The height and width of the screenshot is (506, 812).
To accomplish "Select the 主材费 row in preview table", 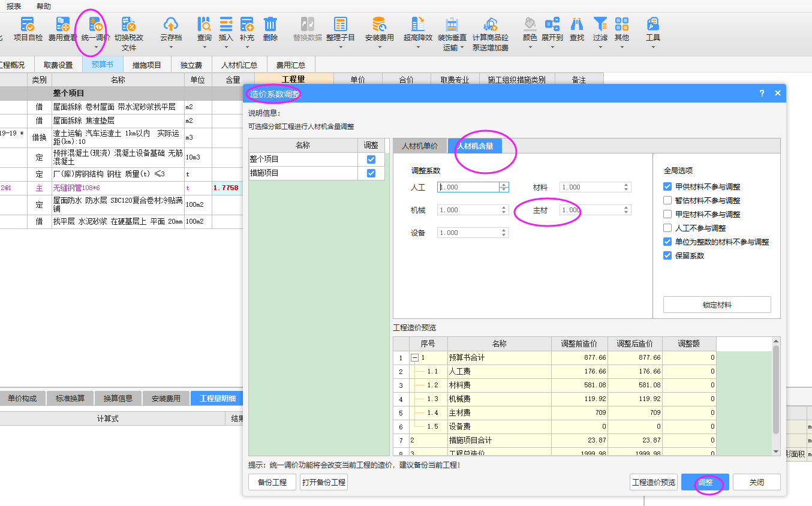I will [x=555, y=412].
